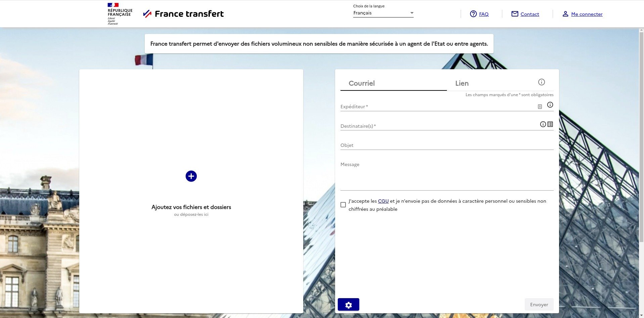Click the user icon beside Me connecter
Image resolution: width=644 pixels, height=318 pixels.
pos(565,14)
